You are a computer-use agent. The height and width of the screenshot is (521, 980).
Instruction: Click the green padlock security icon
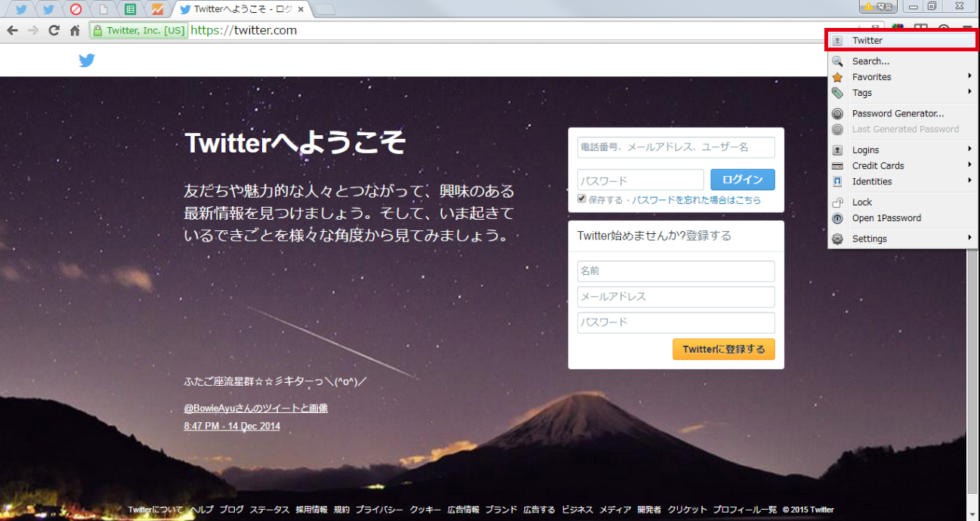pyautogui.click(x=97, y=31)
